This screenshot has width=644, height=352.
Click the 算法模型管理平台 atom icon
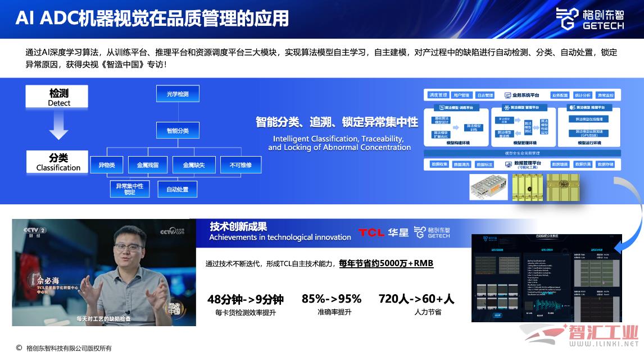point(505,107)
